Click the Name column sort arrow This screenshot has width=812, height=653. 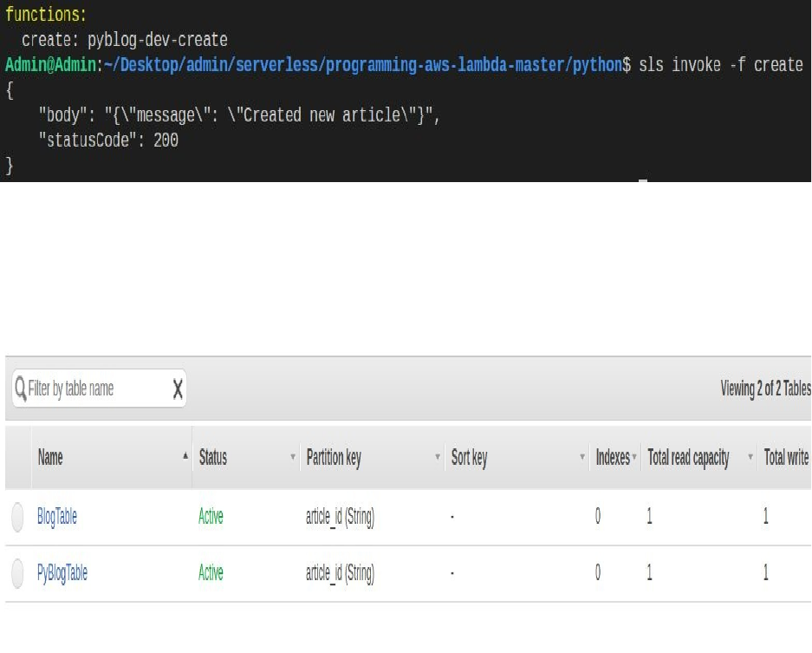coord(185,456)
